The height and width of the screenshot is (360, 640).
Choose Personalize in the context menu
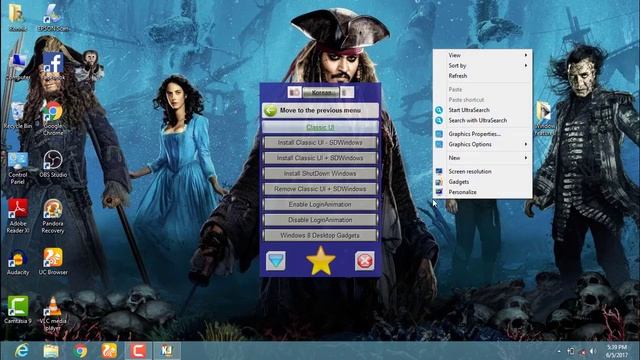pos(482,192)
